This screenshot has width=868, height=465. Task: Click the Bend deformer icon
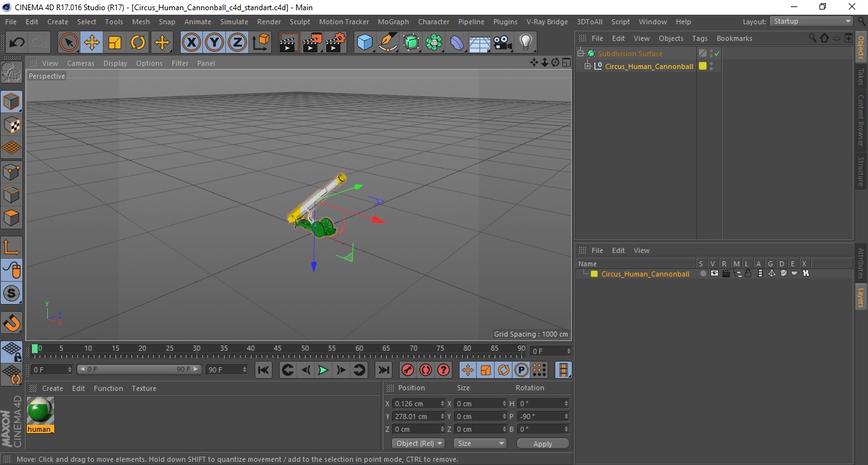[x=457, y=43]
